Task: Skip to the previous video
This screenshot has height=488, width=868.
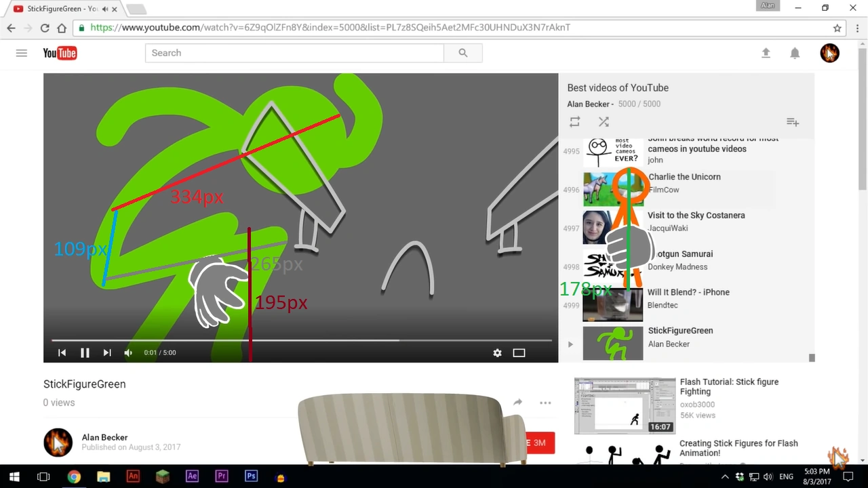Action: 62,352
